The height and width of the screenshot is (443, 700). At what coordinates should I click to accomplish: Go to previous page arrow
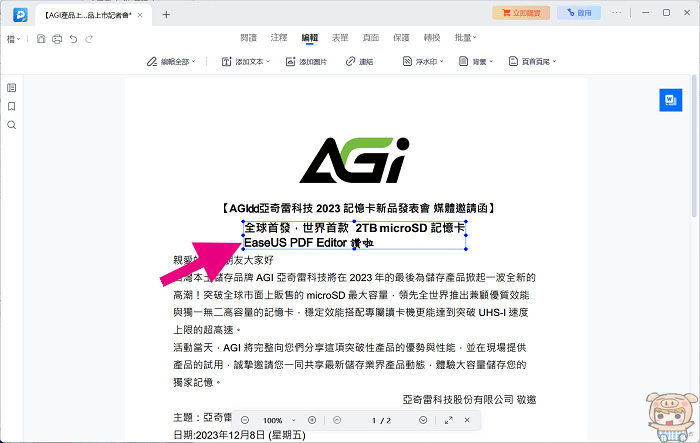(337, 420)
